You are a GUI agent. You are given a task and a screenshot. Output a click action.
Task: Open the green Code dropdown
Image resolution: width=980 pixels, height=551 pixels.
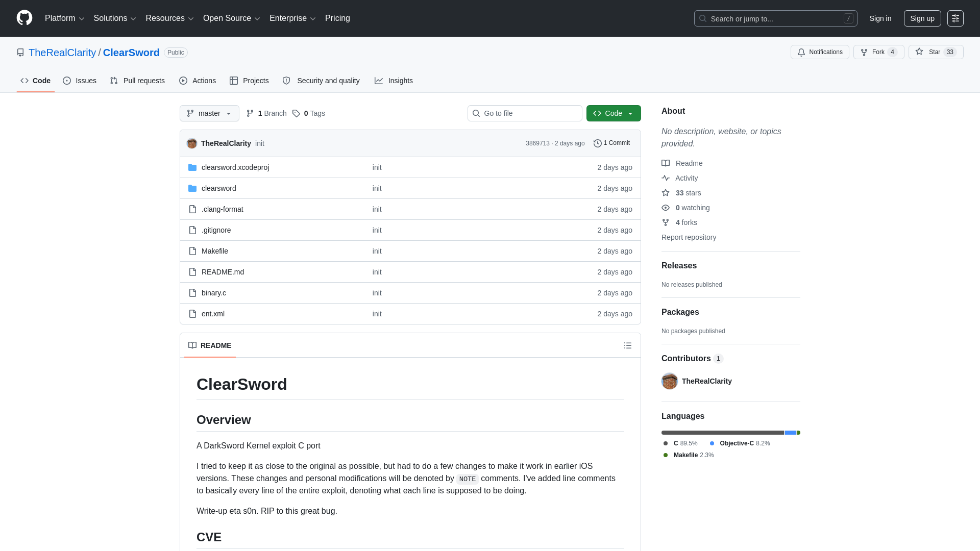click(614, 113)
